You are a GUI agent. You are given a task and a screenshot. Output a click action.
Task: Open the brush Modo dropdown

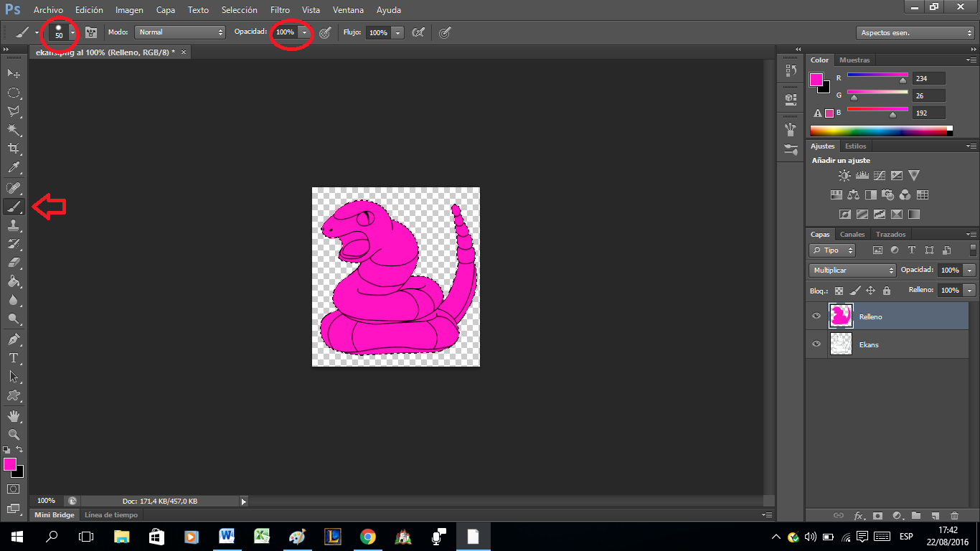point(180,32)
